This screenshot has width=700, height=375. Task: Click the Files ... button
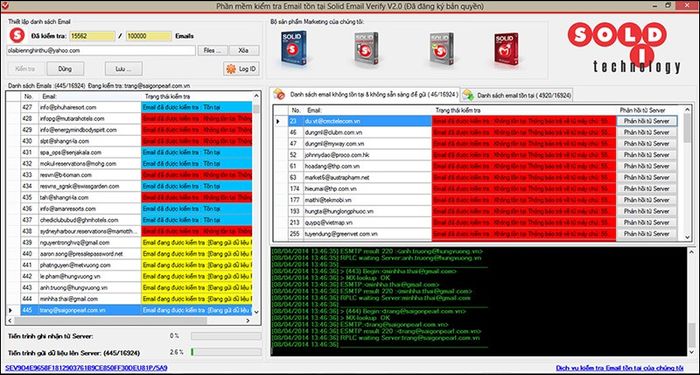[x=212, y=50]
